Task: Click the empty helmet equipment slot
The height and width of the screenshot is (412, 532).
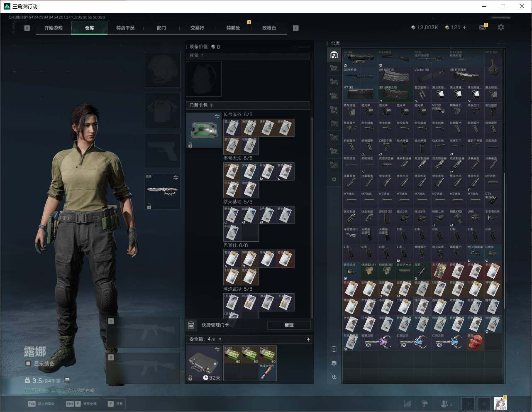Action: pyautogui.click(x=162, y=69)
